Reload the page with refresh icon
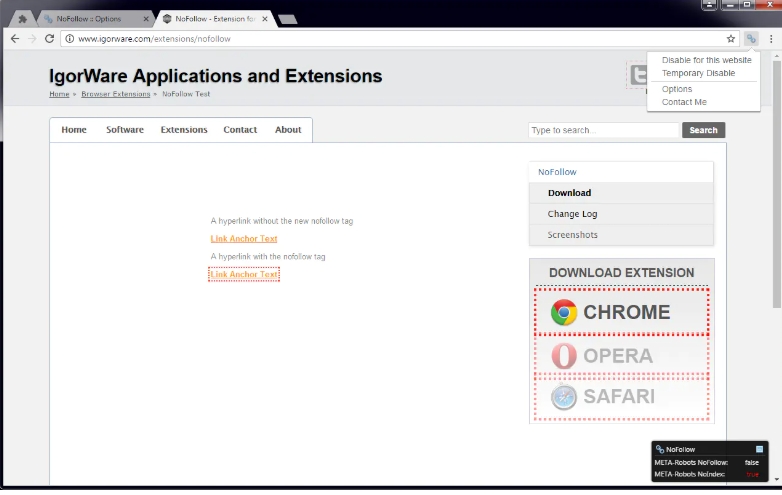Screen dimensions: 782x495 pos(49,39)
